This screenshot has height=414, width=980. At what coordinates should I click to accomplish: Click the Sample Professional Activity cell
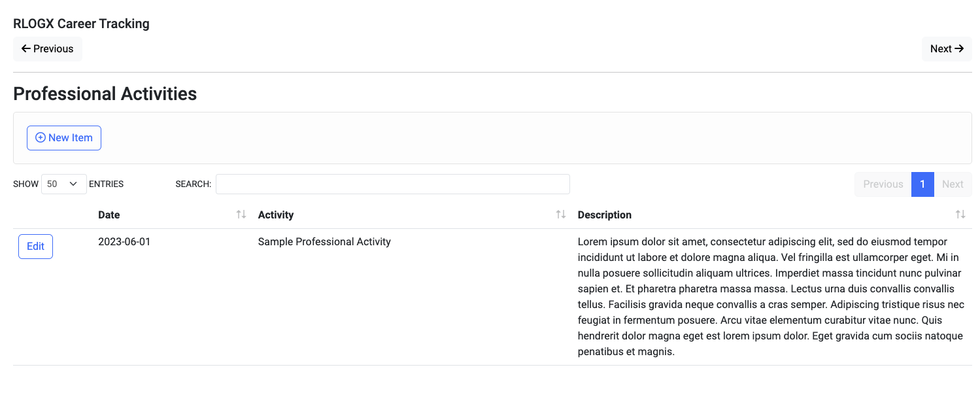click(x=324, y=242)
